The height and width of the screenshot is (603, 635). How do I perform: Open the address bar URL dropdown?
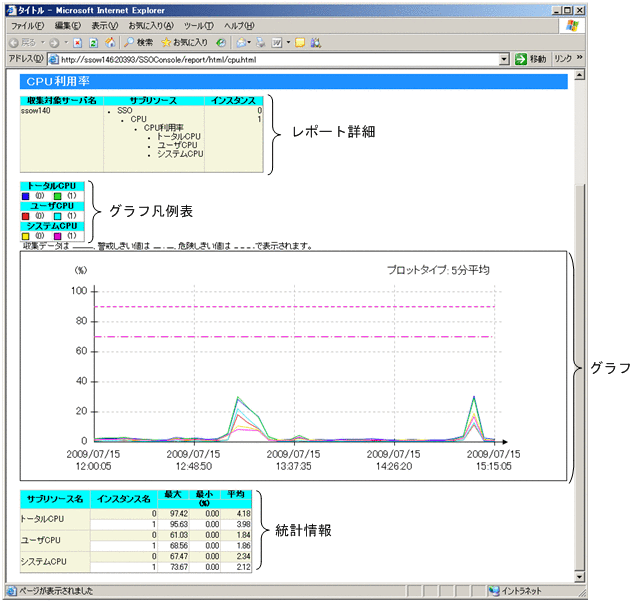[x=505, y=60]
